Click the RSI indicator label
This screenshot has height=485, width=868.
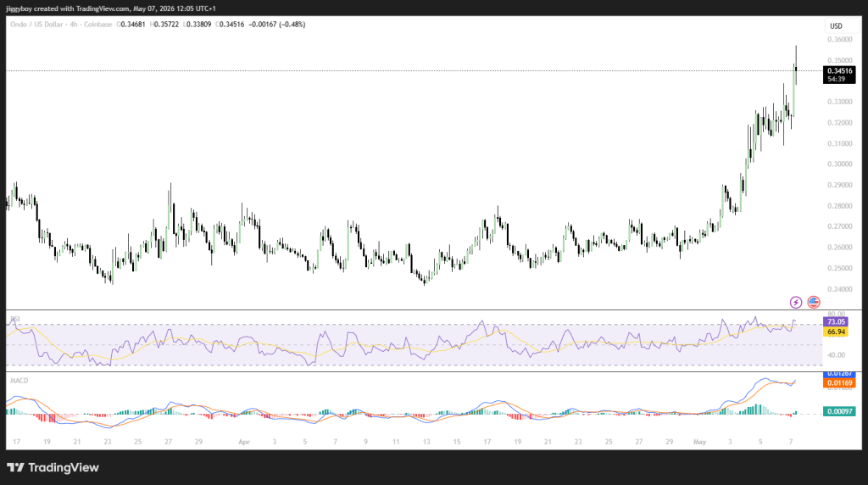pyautogui.click(x=15, y=319)
